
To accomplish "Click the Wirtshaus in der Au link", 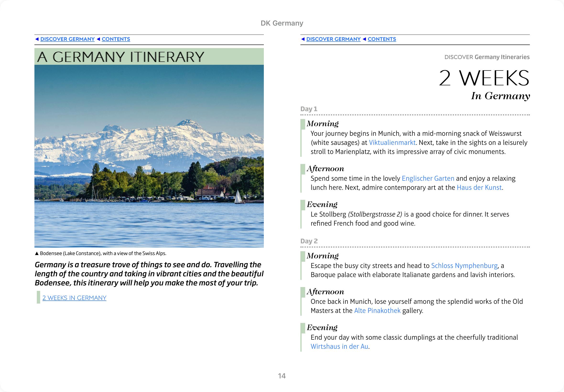I will click(339, 346).
